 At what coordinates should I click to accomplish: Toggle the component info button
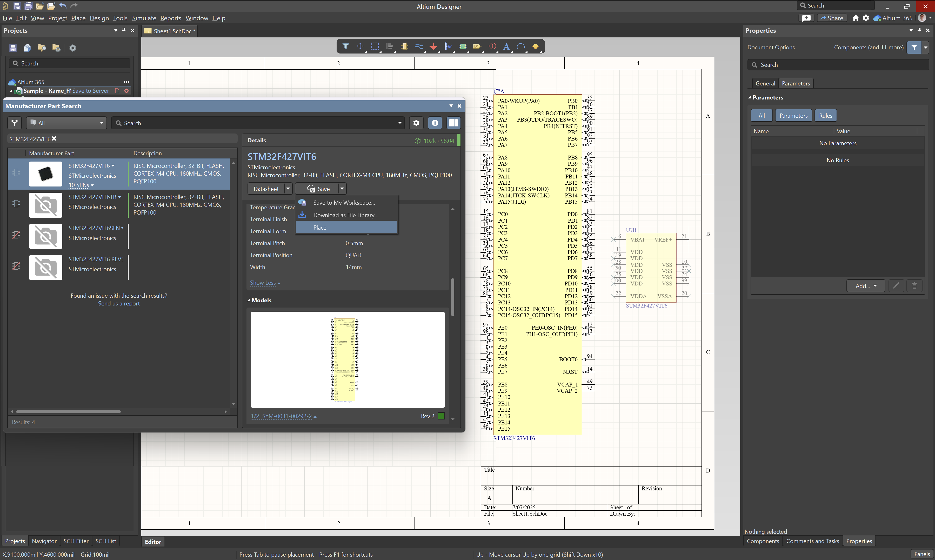click(435, 123)
